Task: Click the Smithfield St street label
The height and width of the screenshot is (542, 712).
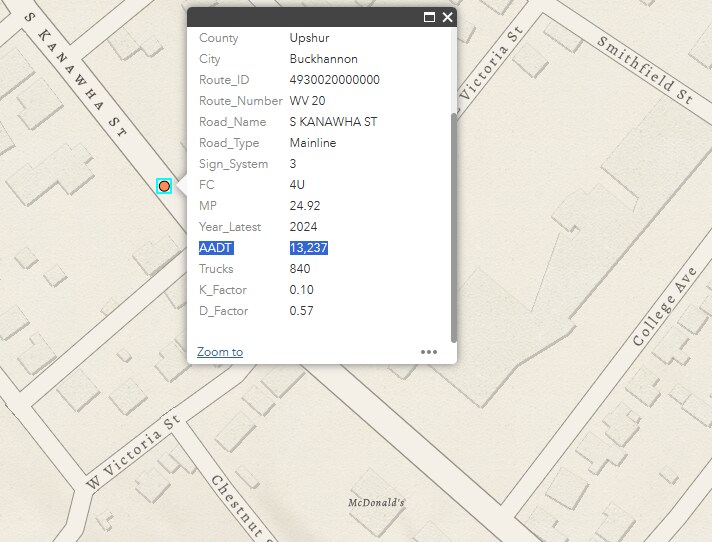Action: point(644,70)
